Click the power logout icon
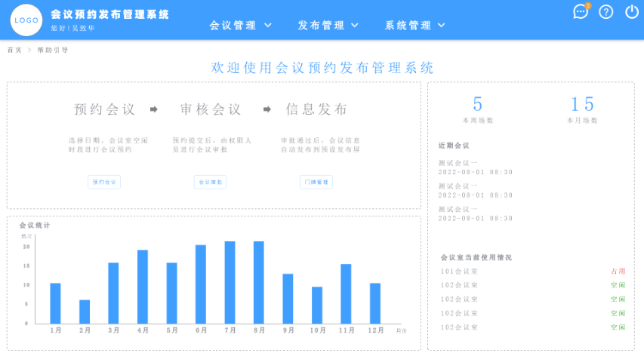The image size is (644, 362). pyautogui.click(x=632, y=11)
